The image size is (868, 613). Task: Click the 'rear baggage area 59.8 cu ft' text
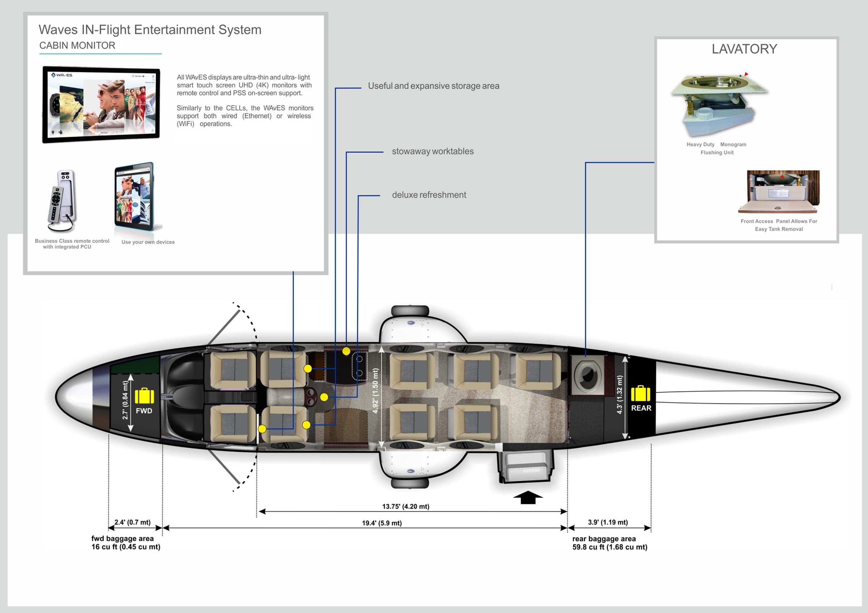click(610, 543)
